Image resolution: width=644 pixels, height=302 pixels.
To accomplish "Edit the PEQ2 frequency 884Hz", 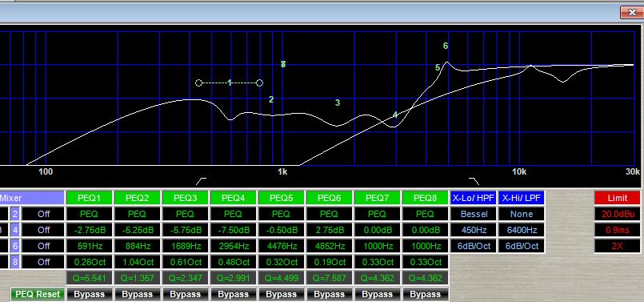I will pos(137,246).
